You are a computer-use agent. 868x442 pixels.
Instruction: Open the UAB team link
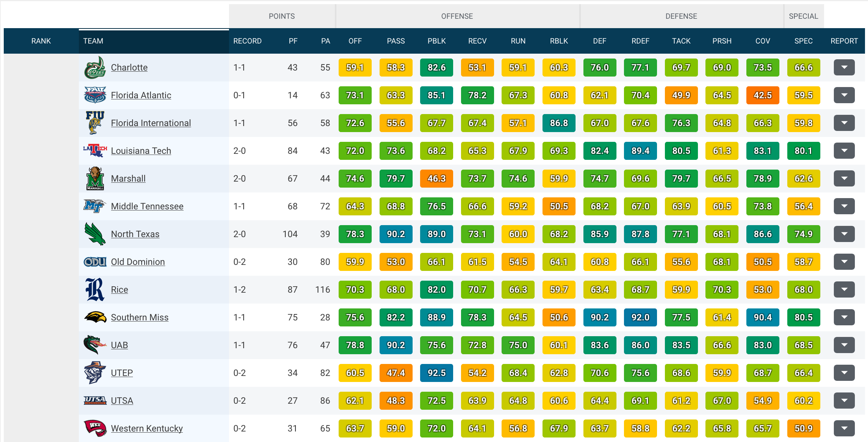(x=119, y=345)
